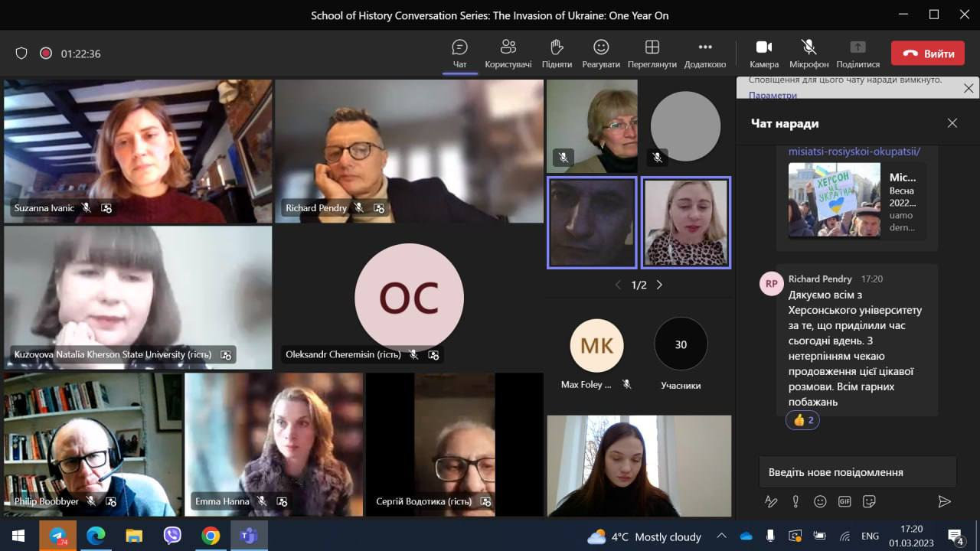The height and width of the screenshot is (551, 980).
Task: Toggle the Мікрофон microphone
Action: [808, 54]
